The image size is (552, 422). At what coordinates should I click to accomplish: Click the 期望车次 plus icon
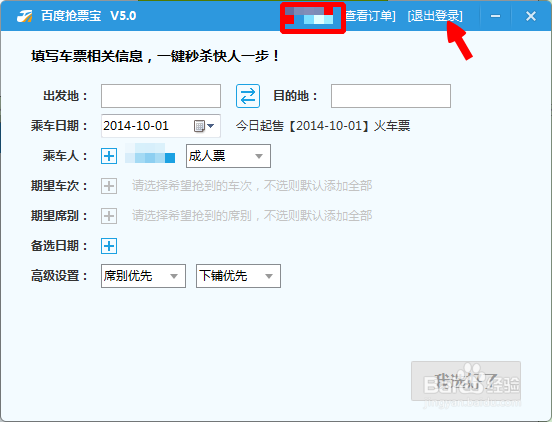109,186
